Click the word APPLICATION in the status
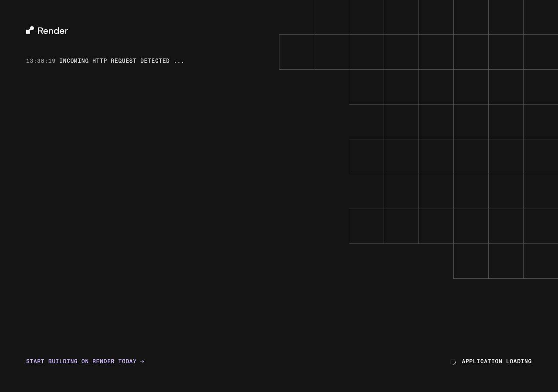558x392 pixels. coord(482,362)
